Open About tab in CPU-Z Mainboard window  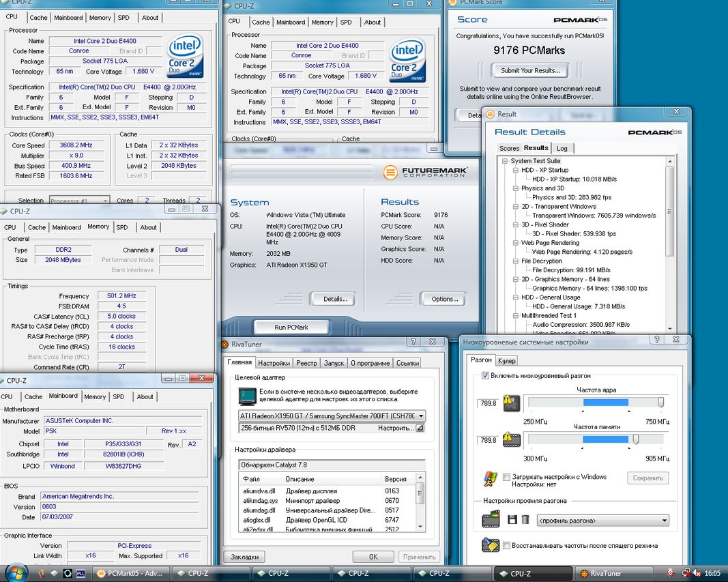pyautogui.click(x=145, y=397)
